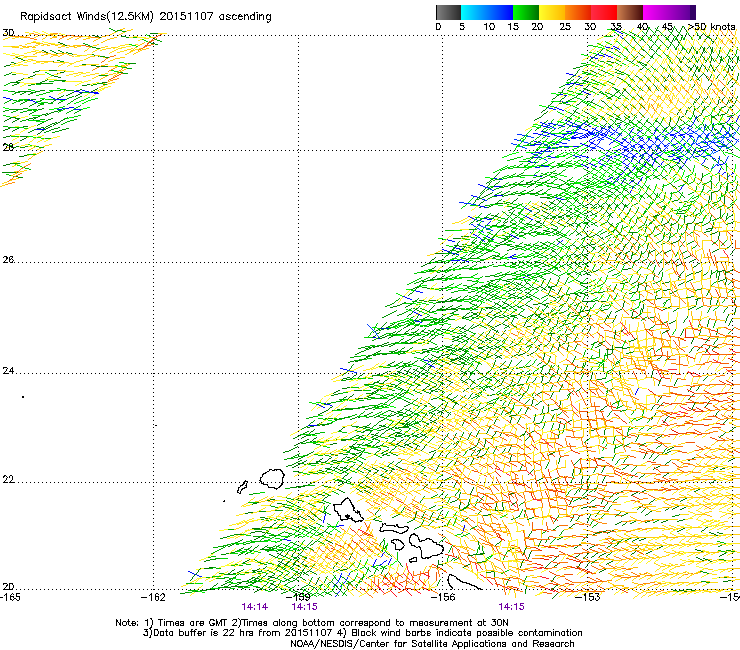Click the latitude label 22
Viewport: 740px width, 650px height.
[8, 480]
